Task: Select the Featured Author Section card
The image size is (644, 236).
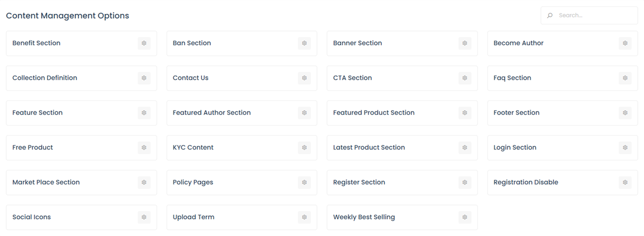Action: point(211,113)
